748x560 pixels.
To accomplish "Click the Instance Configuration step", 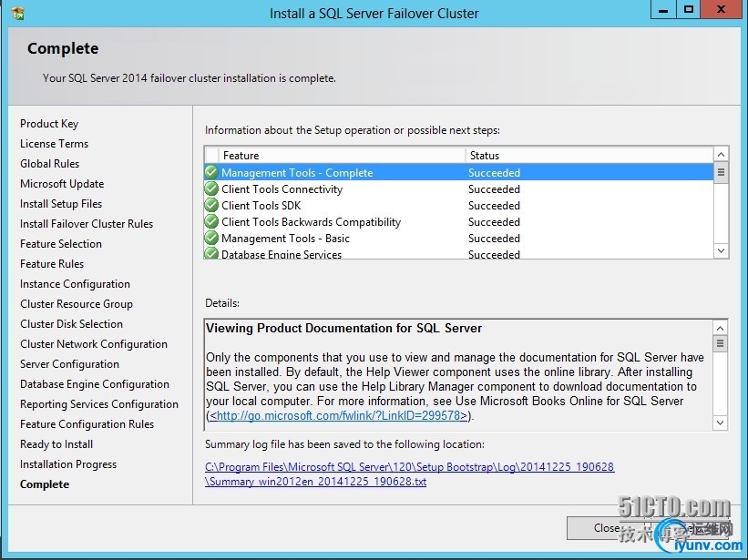I will click(75, 283).
